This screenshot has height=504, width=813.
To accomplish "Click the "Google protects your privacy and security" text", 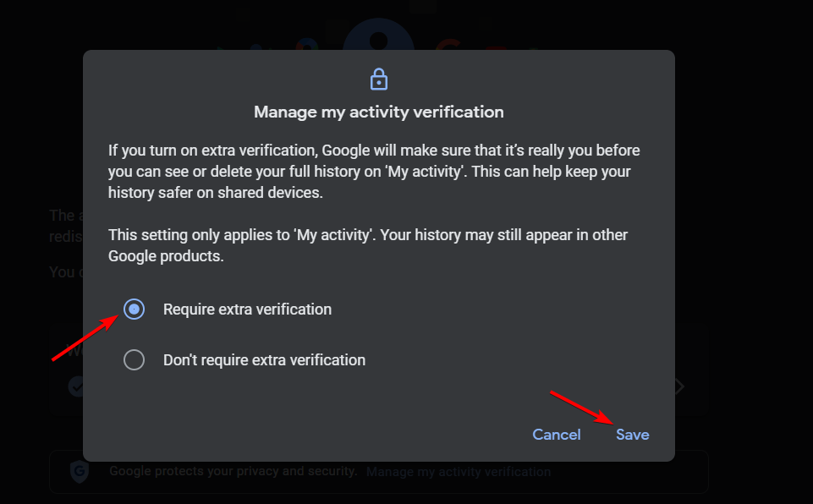I will pos(233,471).
